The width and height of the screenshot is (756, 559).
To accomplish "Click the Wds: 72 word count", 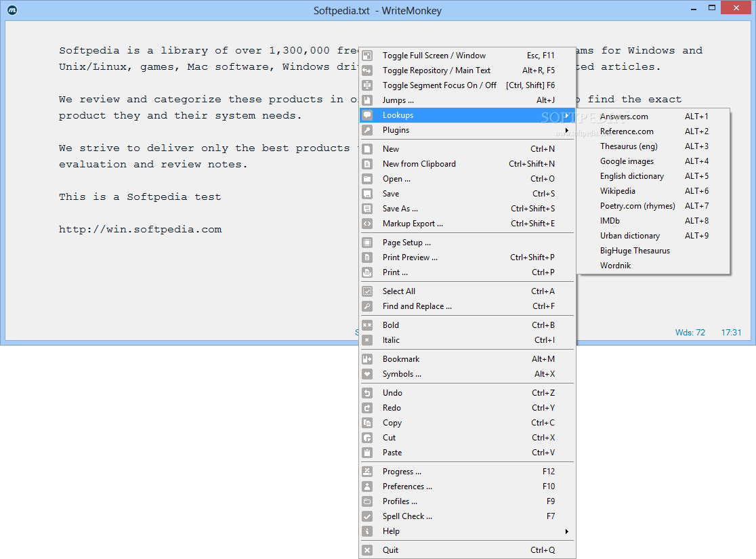I will [x=690, y=333].
